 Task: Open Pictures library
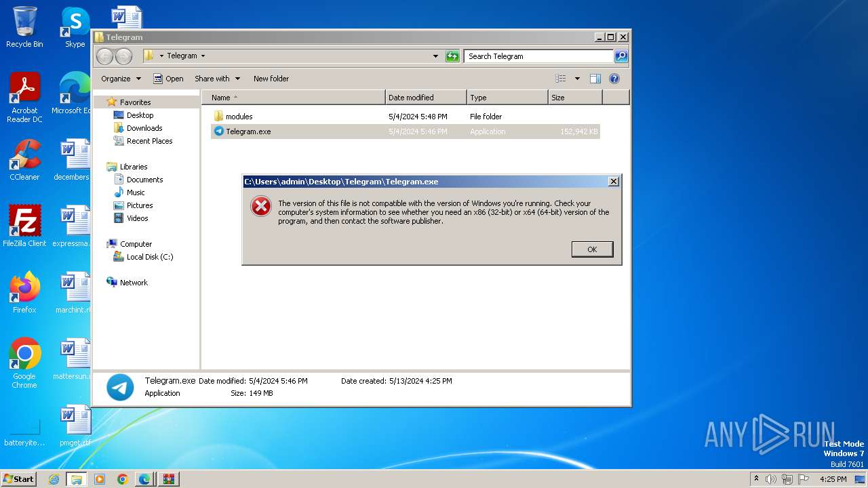click(140, 205)
